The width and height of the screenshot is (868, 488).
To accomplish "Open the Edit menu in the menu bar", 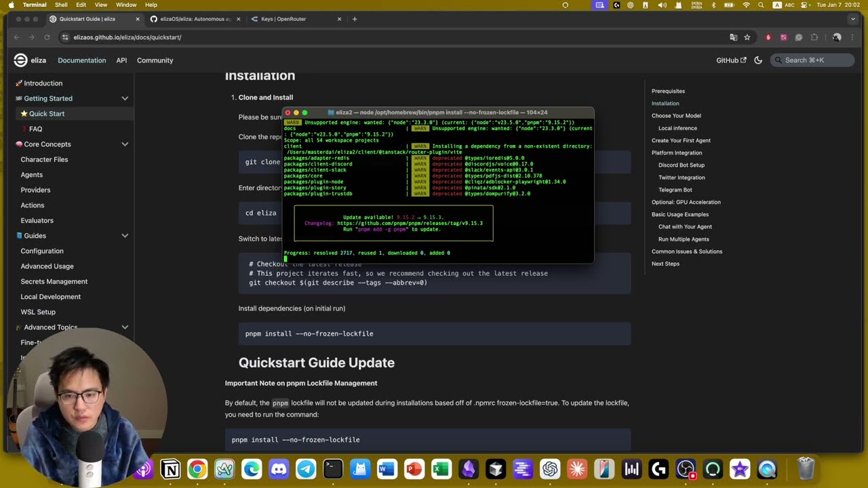I will point(81,5).
